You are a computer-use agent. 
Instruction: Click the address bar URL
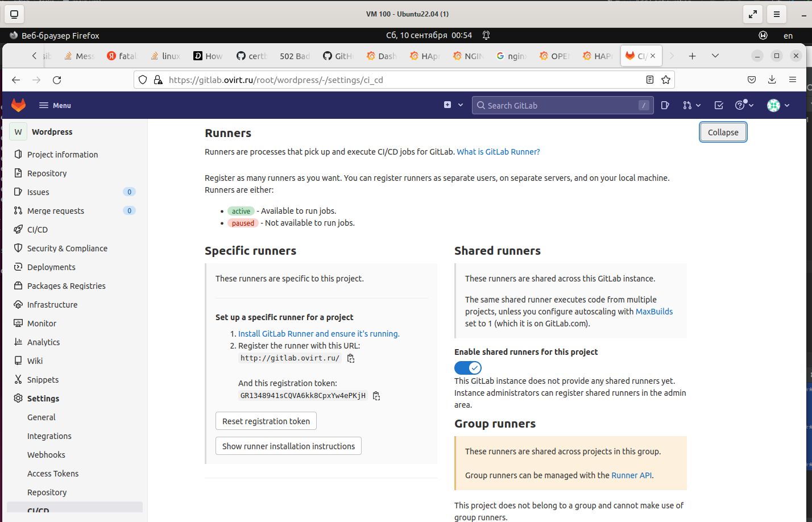click(276, 80)
